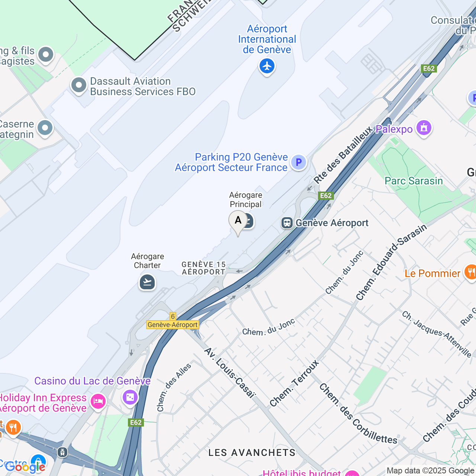476x476 pixels.
Task: Click the E62 highway shield near Palexpo
Action: coord(429,68)
